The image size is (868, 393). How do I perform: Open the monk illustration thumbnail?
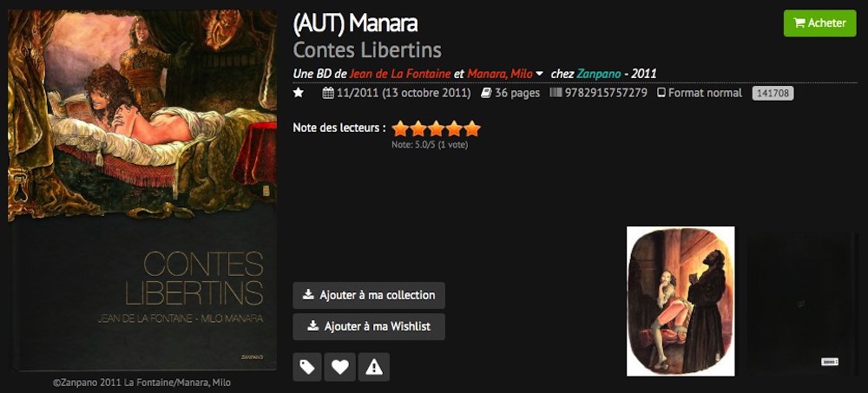pyautogui.click(x=681, y=301)
